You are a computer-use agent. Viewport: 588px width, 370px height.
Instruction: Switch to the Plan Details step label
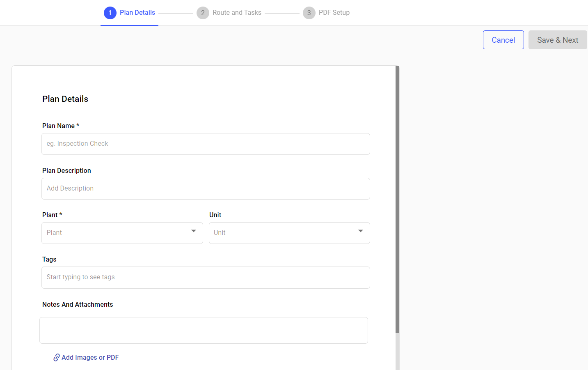point(137,13)
